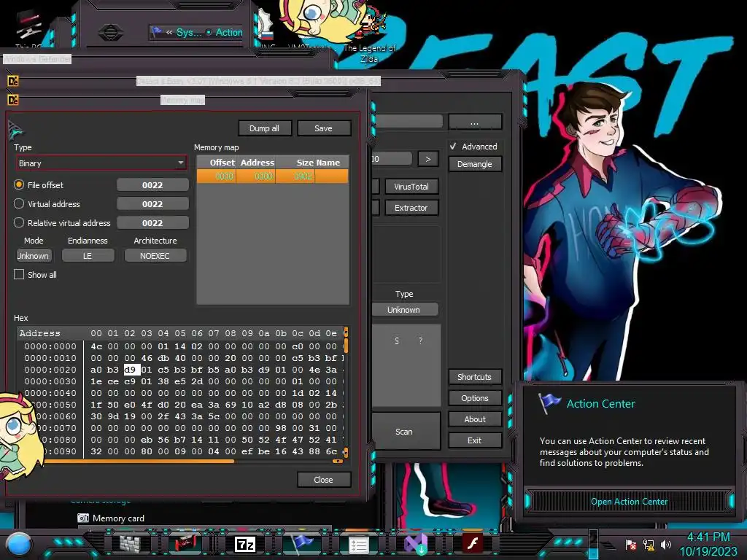Image resolution: width=747 pixels, height=560 pixels.
Task: Click the Detect It Easy title bar icon
Action: tap(13, 81)
